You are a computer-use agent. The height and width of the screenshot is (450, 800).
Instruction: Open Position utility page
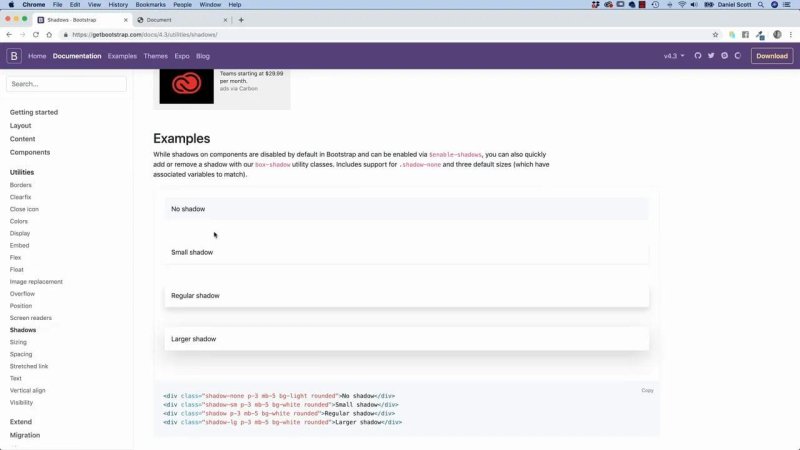pyautogui.click(x=21, y=306)
